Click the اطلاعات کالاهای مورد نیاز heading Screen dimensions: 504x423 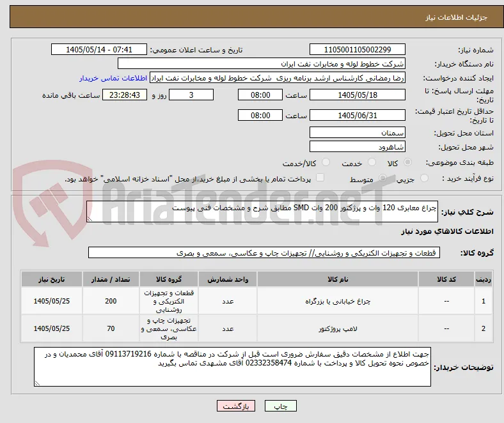[x=447, y=231]
